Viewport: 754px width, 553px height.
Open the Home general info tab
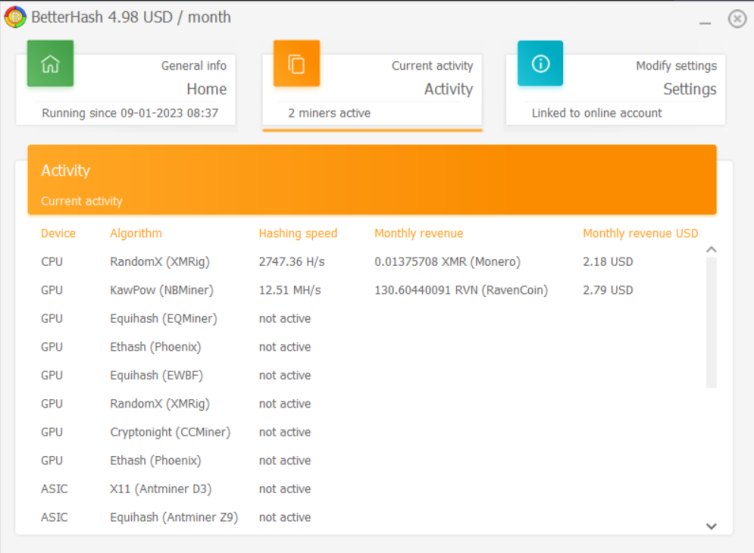pyautogui.click(x=126, y=90)
